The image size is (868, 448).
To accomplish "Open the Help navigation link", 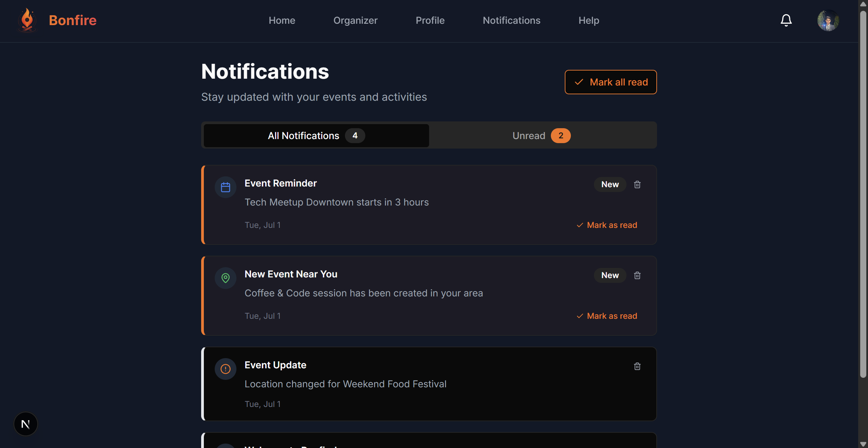I will tap(589, 20).
